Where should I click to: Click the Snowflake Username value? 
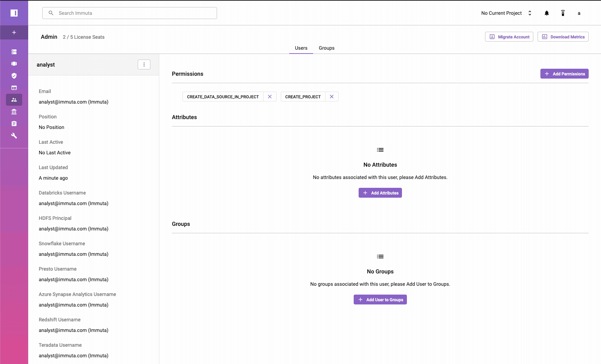(74, 254)
